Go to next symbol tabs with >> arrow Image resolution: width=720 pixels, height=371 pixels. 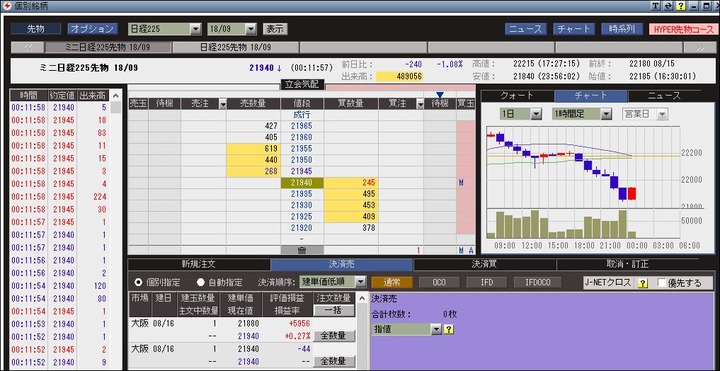tap(699, 47)
